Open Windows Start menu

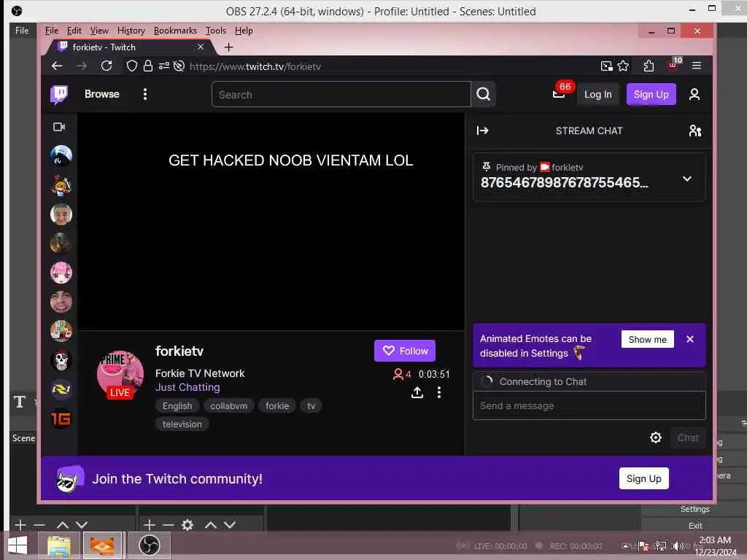pyautogui.click(x=18, y=545)
